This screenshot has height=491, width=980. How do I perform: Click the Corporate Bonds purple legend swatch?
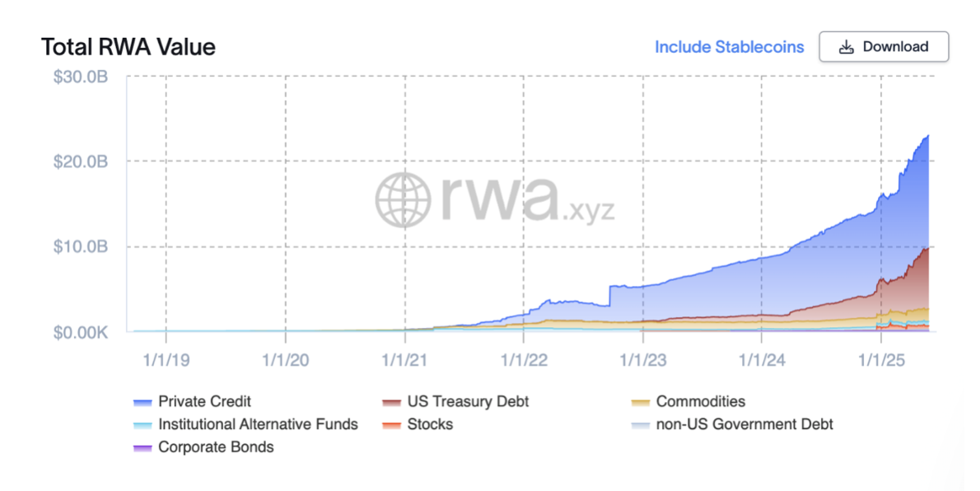(x=142, y=448)
